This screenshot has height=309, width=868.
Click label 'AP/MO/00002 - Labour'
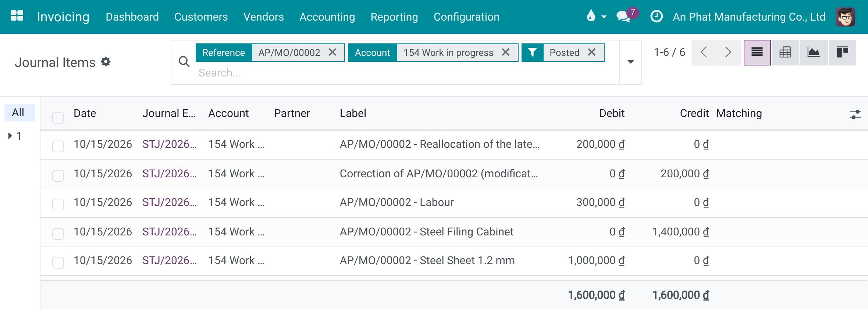click(396, 202)
